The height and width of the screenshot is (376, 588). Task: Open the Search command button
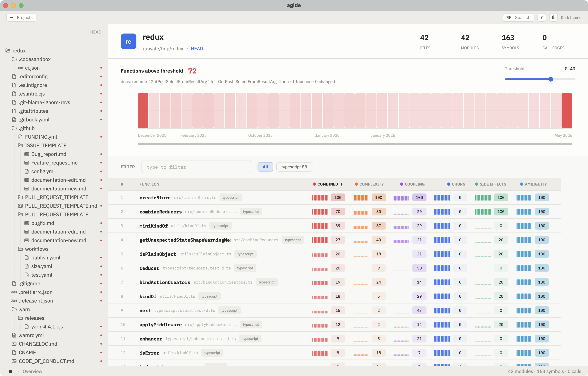point(518,17)
